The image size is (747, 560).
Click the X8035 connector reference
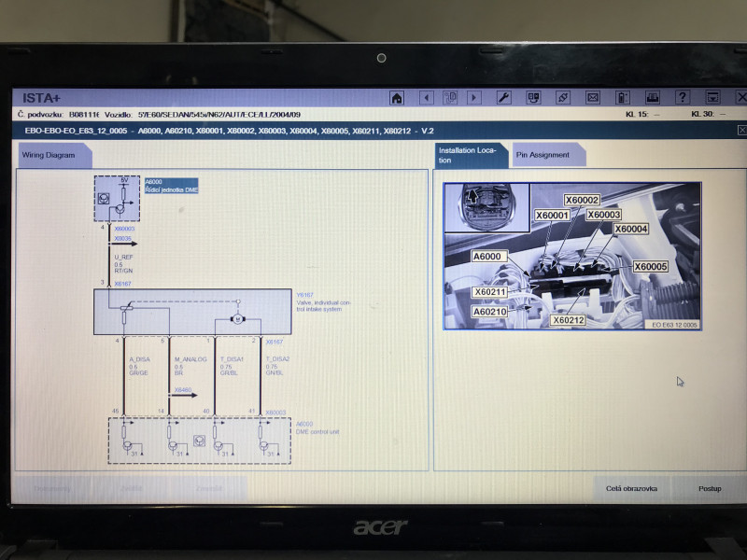pos(122,239)
